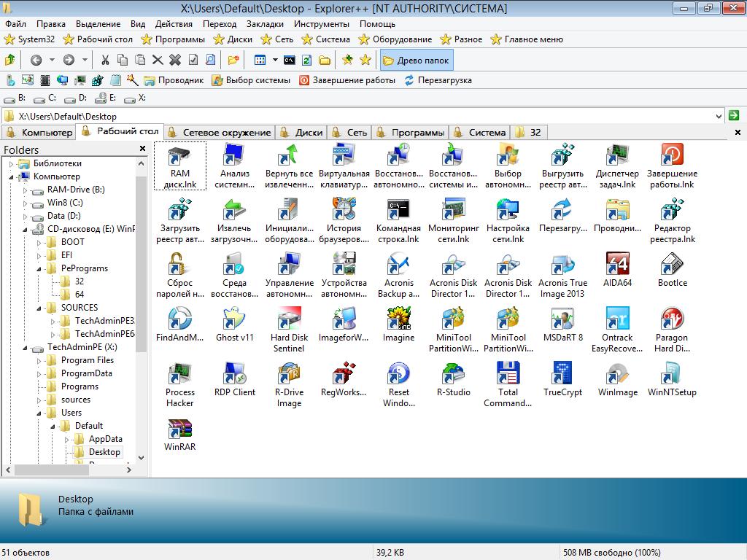This screenshot has width=747, height=560.
Task: Select the WinRAR shortcut icon
Action: point(179,435)
